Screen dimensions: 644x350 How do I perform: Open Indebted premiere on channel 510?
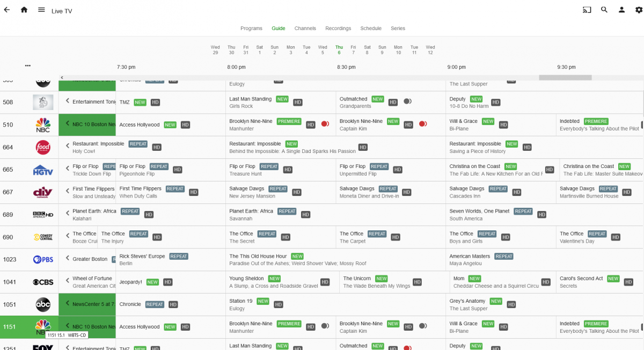tap(600, 125)
